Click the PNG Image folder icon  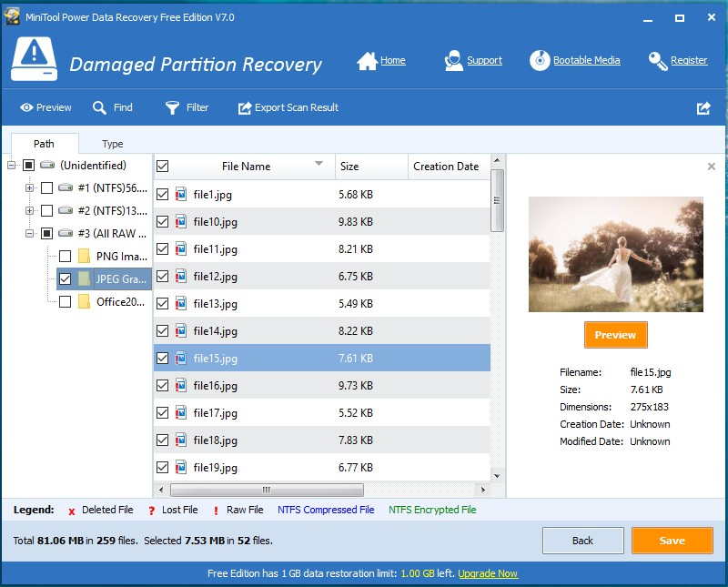pyautogui.click(x=84, y=256)
